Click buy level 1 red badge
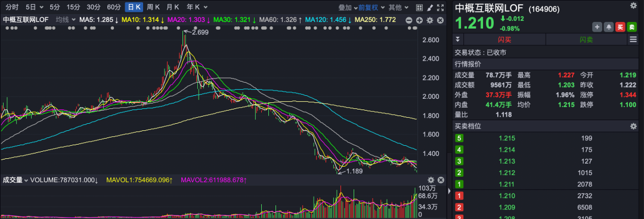Image resolution: width=644 pixels, height=219 pixels. pos(460,196)
